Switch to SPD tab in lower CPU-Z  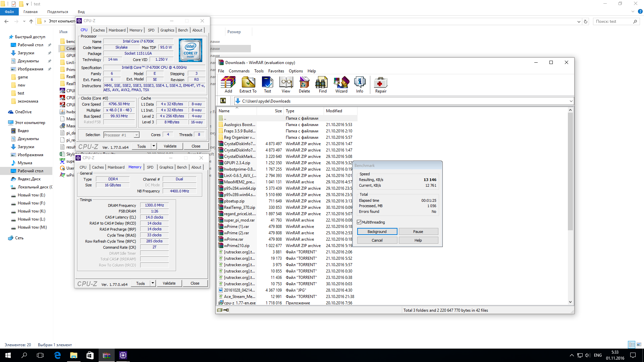[150, 167]
